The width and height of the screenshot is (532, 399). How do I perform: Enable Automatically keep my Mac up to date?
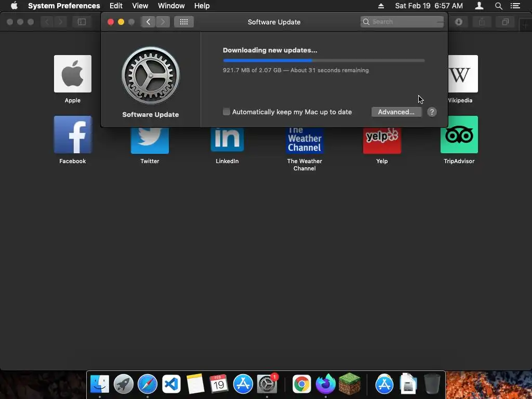tap(227, 112)
